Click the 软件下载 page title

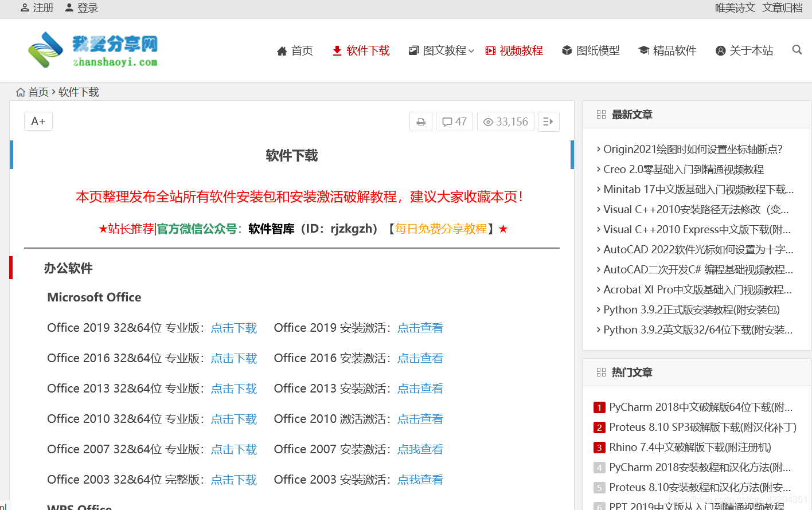292,155
